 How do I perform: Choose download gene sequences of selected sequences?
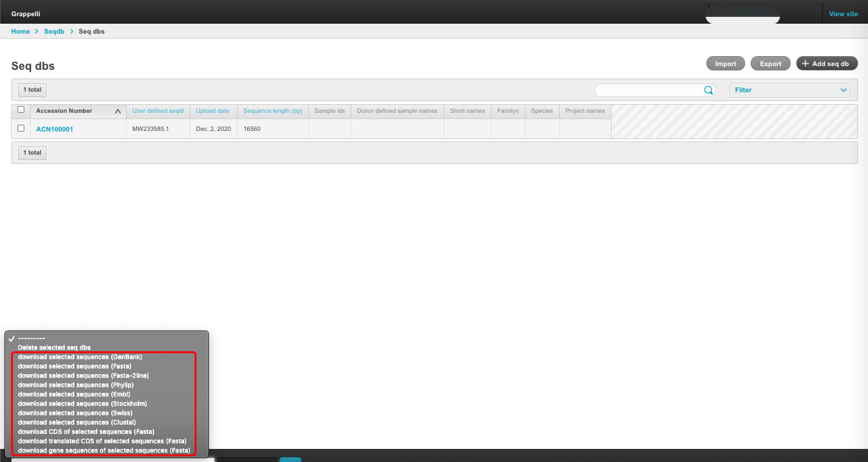107,450
